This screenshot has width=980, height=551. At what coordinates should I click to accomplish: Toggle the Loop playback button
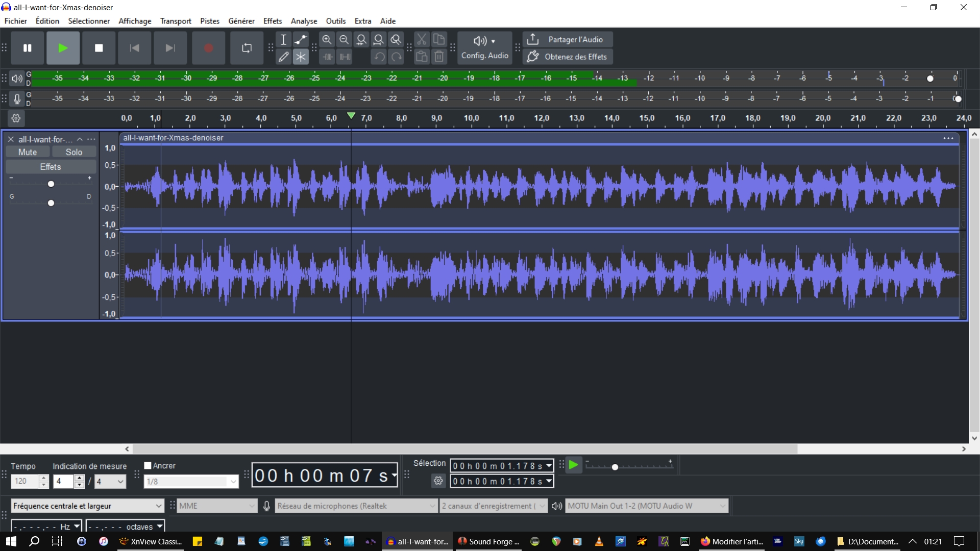coord(247,48)
